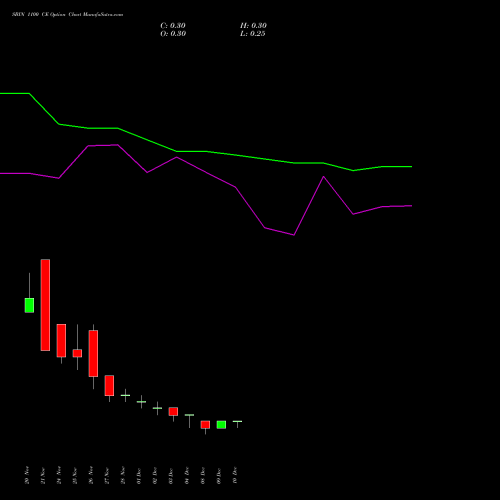Select the 20 Nov date label

point(27,475)
